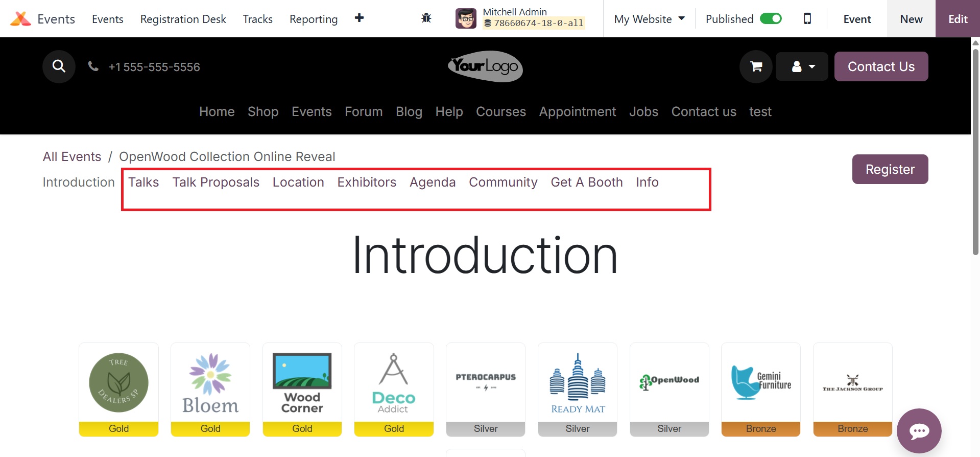This screenshot has height=457, width=980.
Task: Select the Exhibitors event tab
Action: pyautogui.click(x=367, y=182)
